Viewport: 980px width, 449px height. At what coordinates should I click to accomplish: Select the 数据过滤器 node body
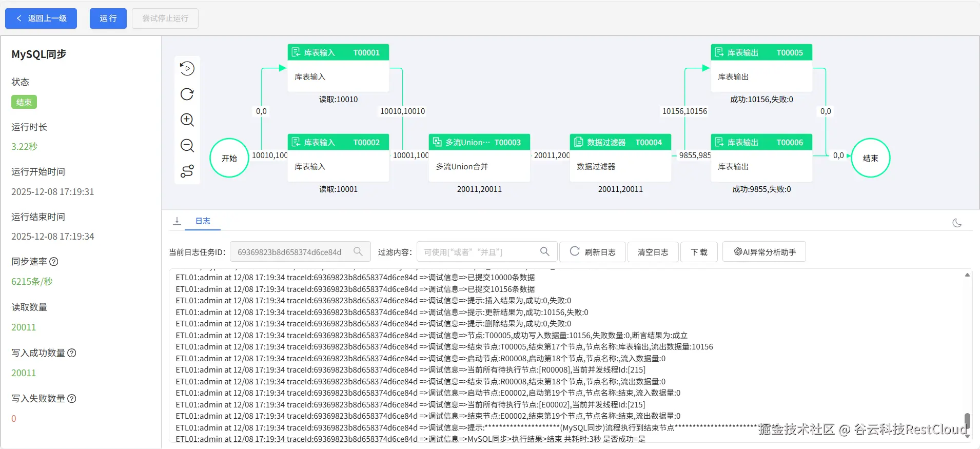click(x=620, y=166)
